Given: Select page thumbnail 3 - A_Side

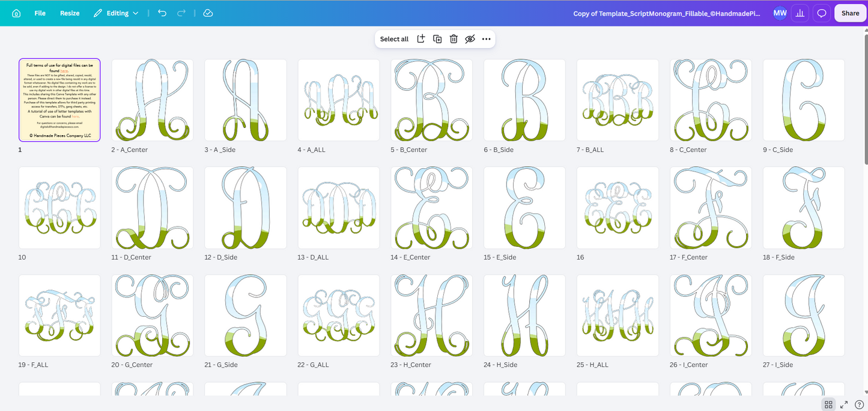Looking at the screenshot, I should [x=246, y=100].
